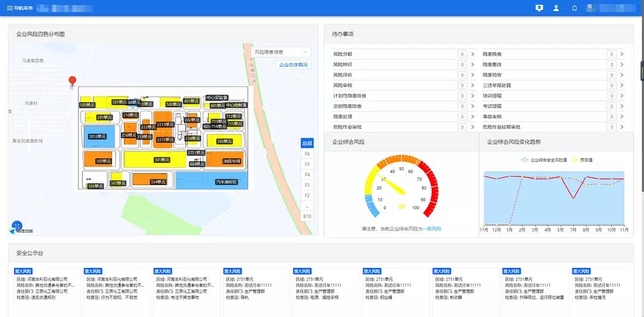Open the 一般风险 link below gauge
This screenshot has width=644, height=317.
432,229
